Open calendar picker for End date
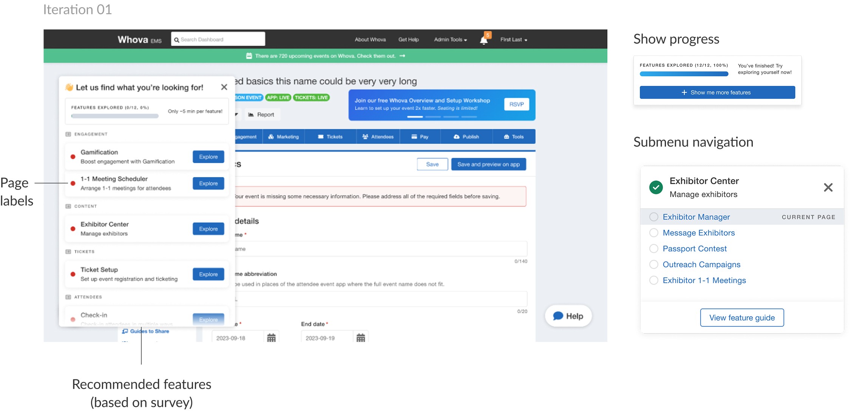Image resolution: width=868 pixels, height=411 pixels. point(361,338)
